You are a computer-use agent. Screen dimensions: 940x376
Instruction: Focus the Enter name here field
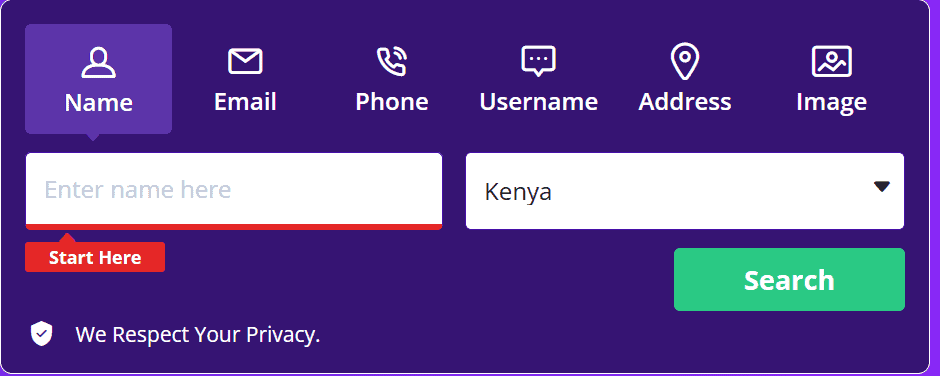pyautogui.click(x=234, y=189)
